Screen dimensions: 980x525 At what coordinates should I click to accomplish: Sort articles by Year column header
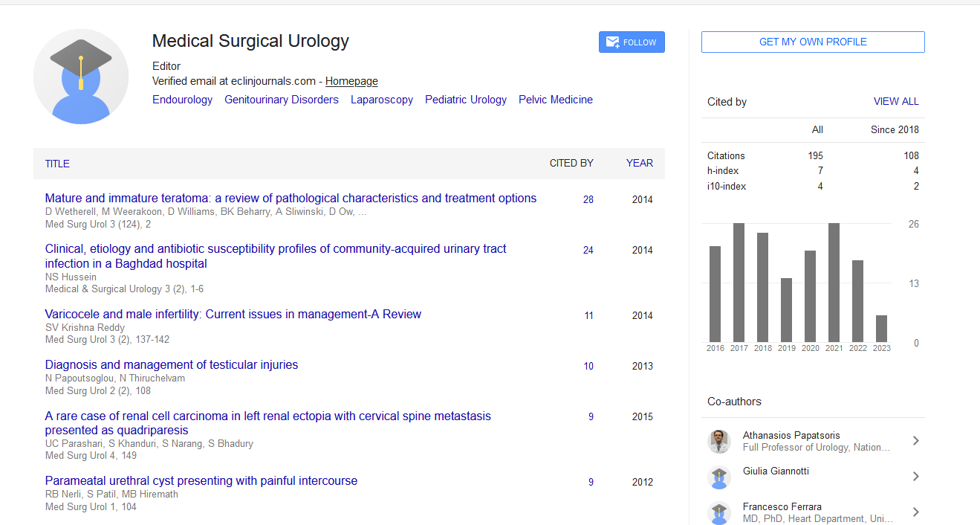tap(639, 164)
